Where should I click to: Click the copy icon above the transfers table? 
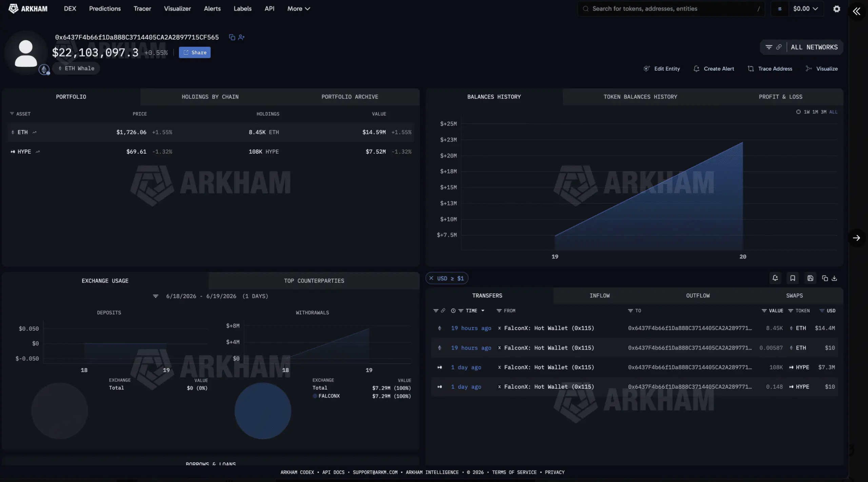click(x=825, y=278)
